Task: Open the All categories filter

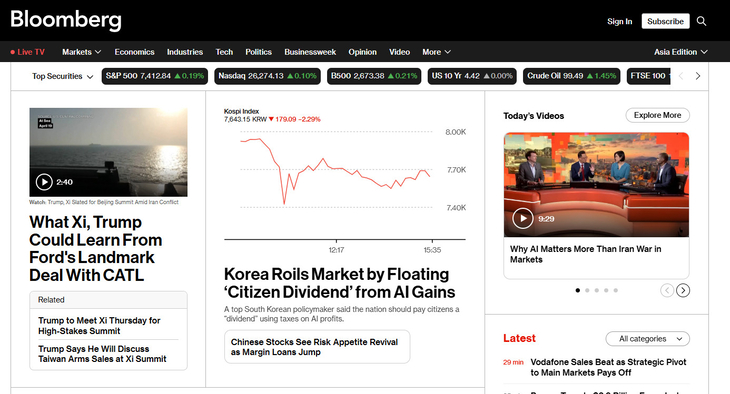Action: click(648, 339)
